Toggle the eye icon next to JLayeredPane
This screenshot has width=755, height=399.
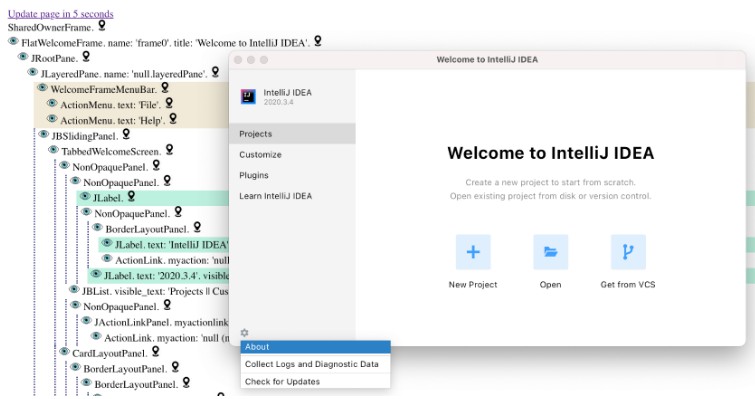[33, 72]
